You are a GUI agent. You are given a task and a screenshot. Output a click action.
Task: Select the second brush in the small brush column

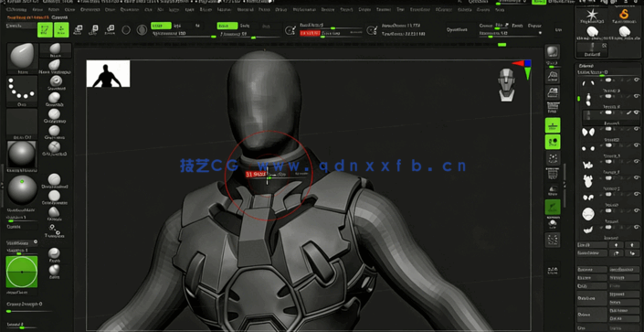pyautogui.click(x=54, y=66)
